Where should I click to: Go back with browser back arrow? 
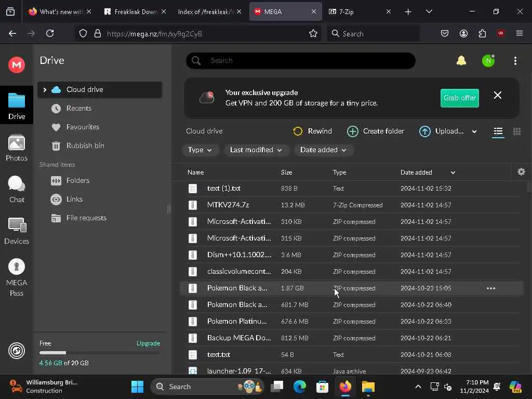[x=12, y=33]
